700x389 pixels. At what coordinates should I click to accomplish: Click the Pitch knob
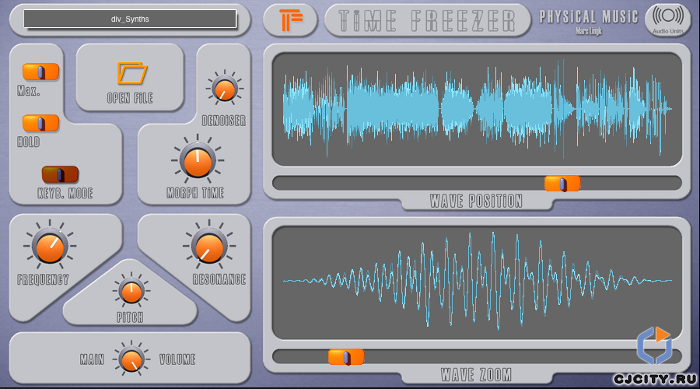coord(131,292)
